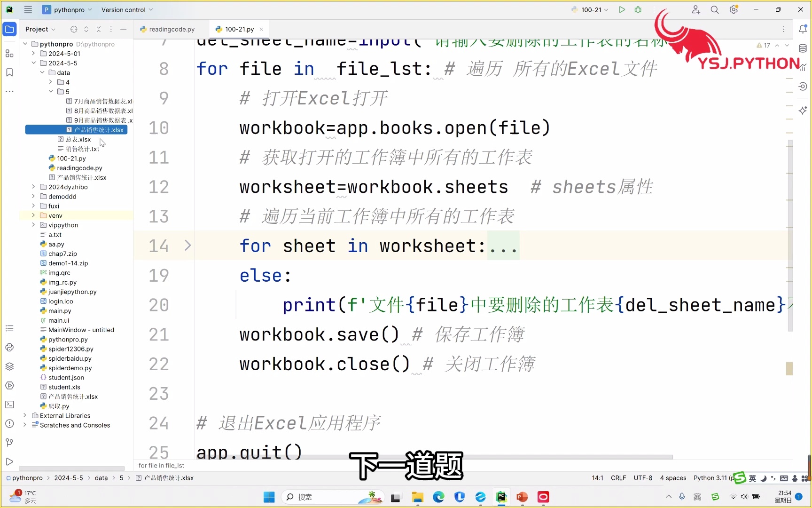Collapse the folder 5 in project tree
The width and height of the screenshot is (812, 508).
[50, 91]
